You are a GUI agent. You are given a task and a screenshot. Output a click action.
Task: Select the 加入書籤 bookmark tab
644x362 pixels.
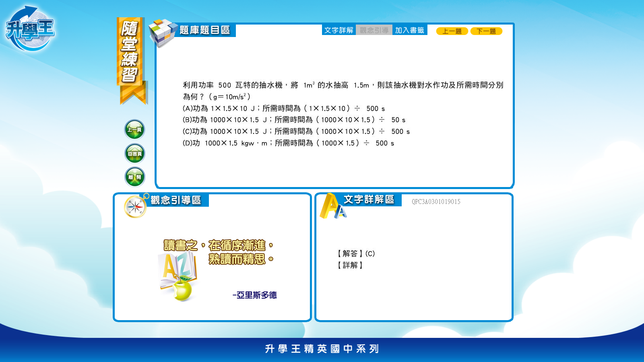pyautogui.click(x=409, y=30)
